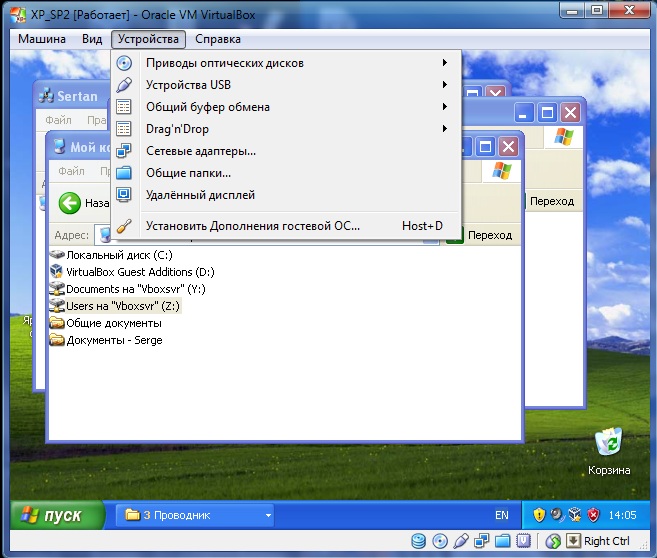The height and width of the screenshot is (558, 657).
Task: Click the speaker tray icon in XP taskbar
Action: [557, 515]
